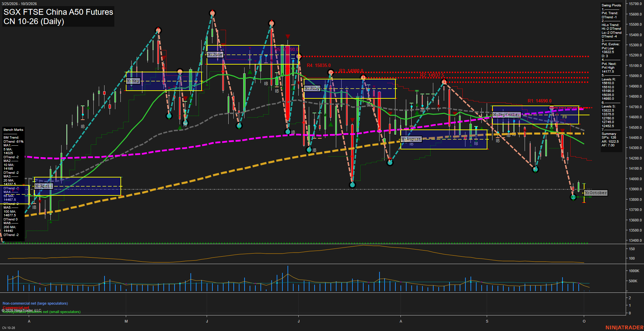Click the 14000.0 price axis label

(635, 179)
